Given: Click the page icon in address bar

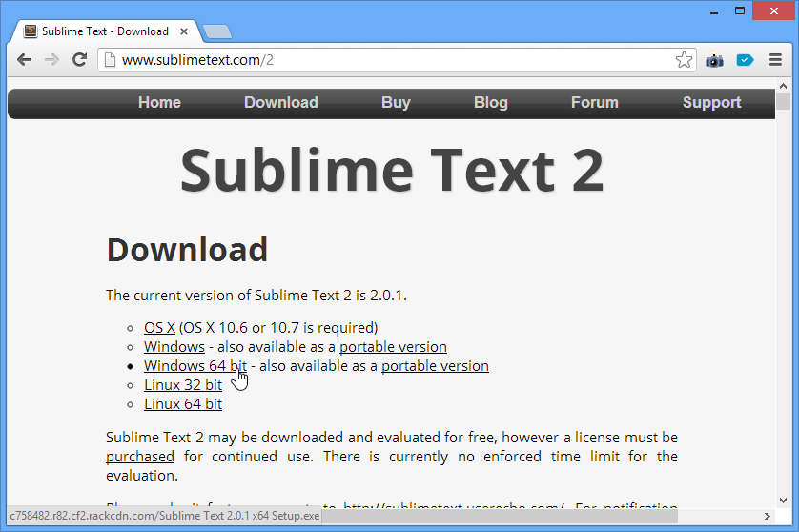Looking at the screenshot, I should click(x=110, y=60).
